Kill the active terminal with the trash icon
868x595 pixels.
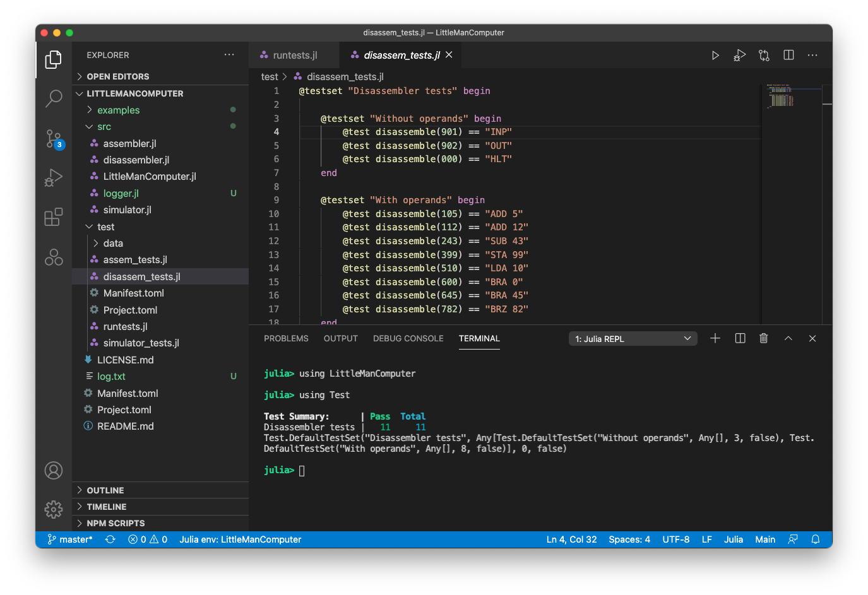[763, 338]
